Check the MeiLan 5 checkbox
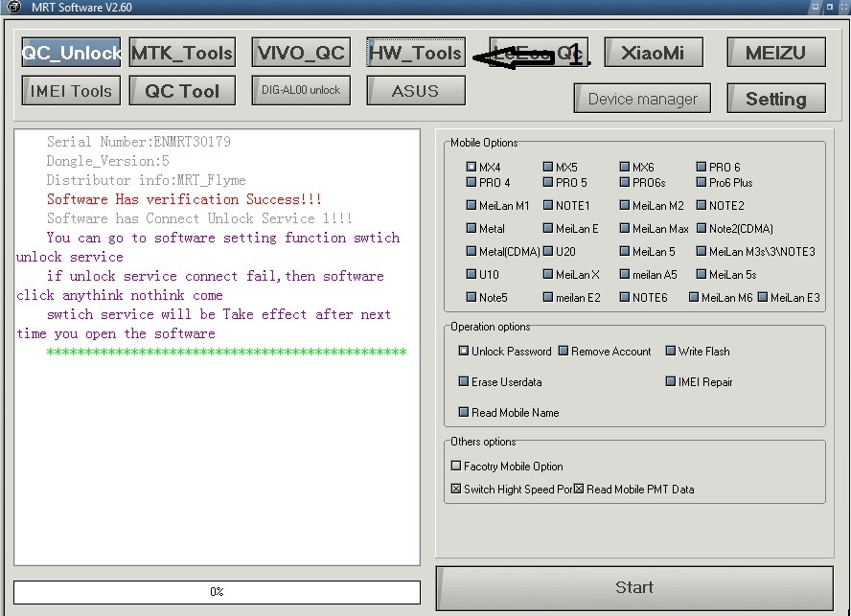 tap(624, 251)
